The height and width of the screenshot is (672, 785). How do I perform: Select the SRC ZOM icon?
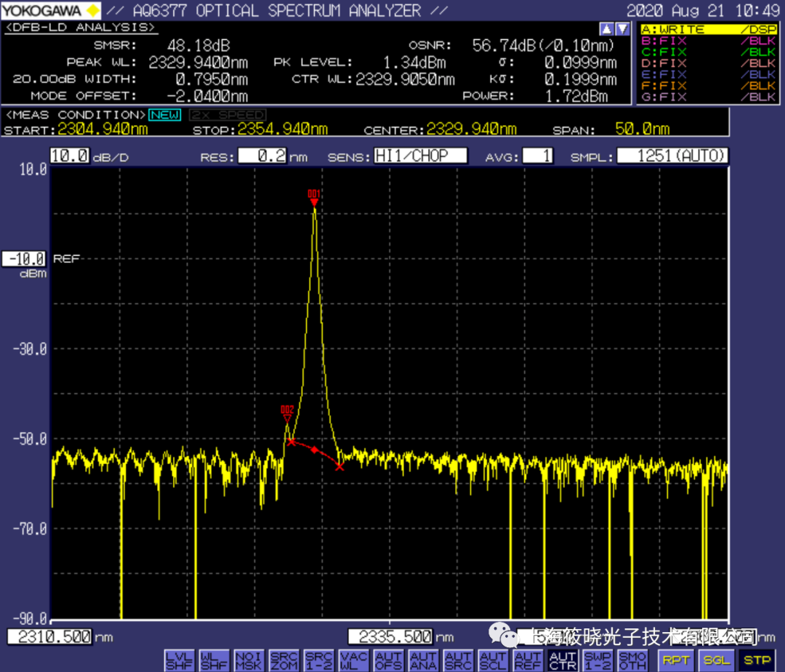tap(283, 660)
